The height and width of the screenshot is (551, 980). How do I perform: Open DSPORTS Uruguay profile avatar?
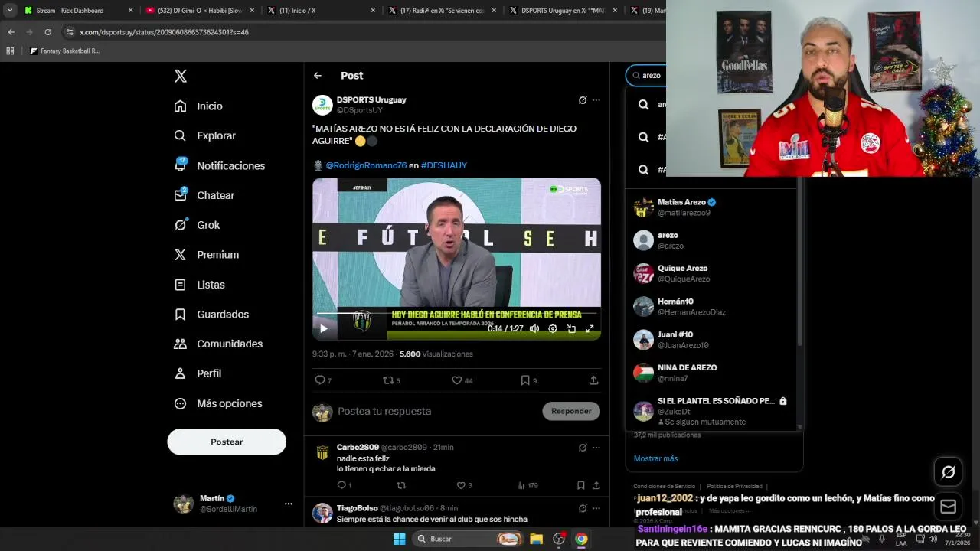[x=322, y=105]
